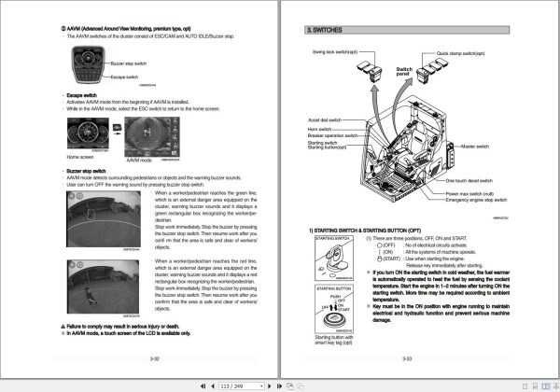Select the two-page view layout
Image resolution: width=560 pixels, height=392 pixels.
click(546, 385)
